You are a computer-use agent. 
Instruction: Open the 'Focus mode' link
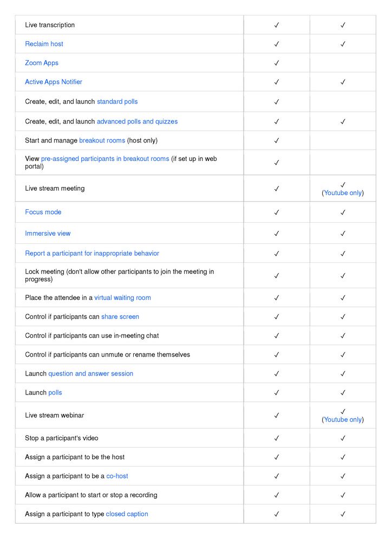click(x=43, y=212)
